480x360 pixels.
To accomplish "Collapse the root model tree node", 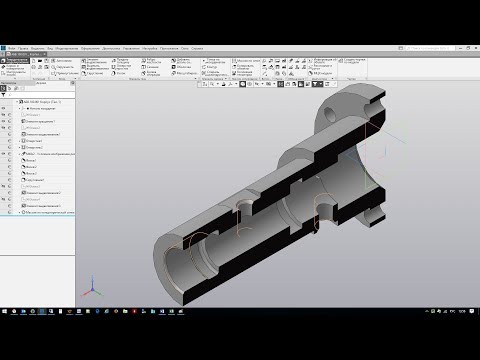I will (17, 102).
